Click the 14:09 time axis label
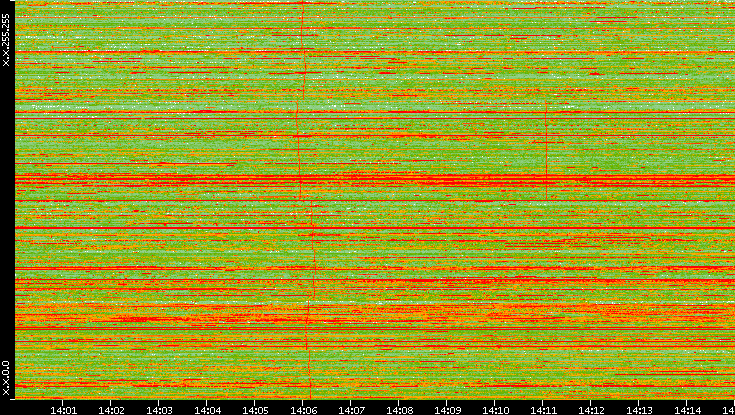Viewport: 735px width, 415px height. point(447,410)
